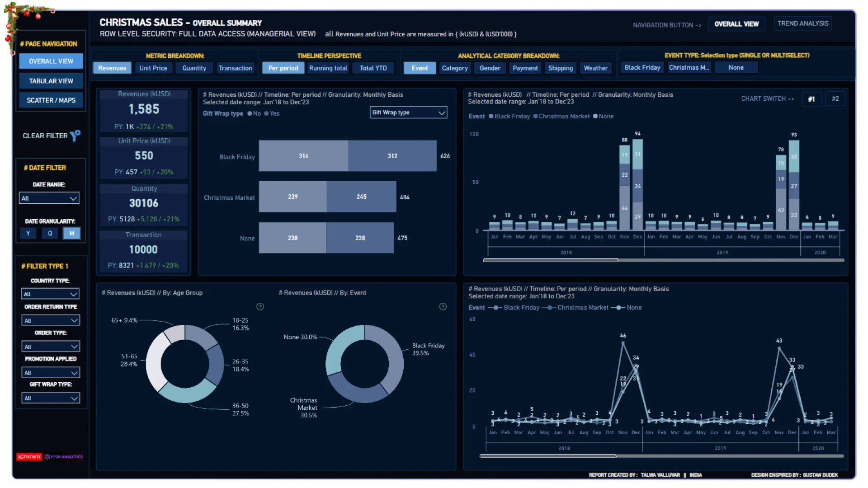Screen dimensions: 868x488
Task: Click bar chart horizontal zoom slider
Action: 551,260
